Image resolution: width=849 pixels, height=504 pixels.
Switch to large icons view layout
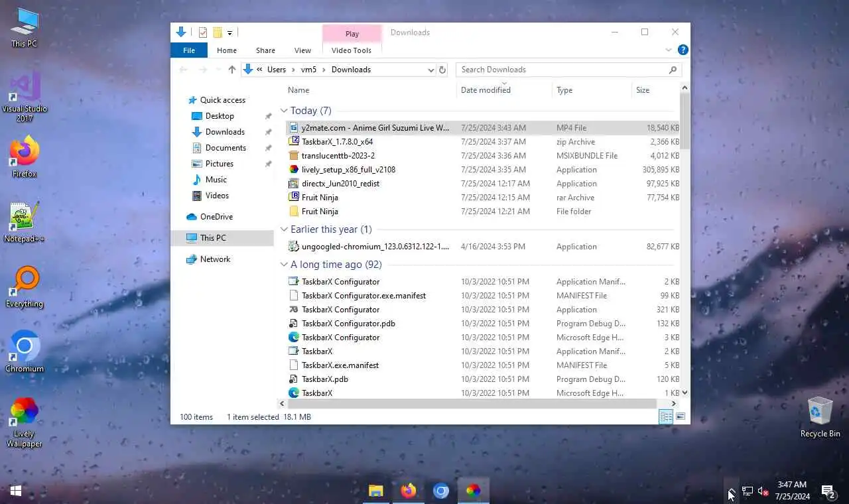pyautogui.click(x=681, y=416)
